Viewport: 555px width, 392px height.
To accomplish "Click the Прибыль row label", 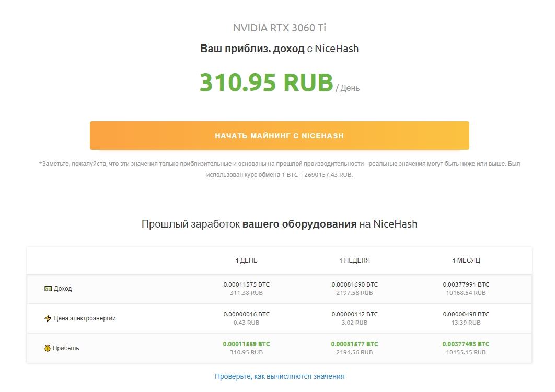I will 66,348.
